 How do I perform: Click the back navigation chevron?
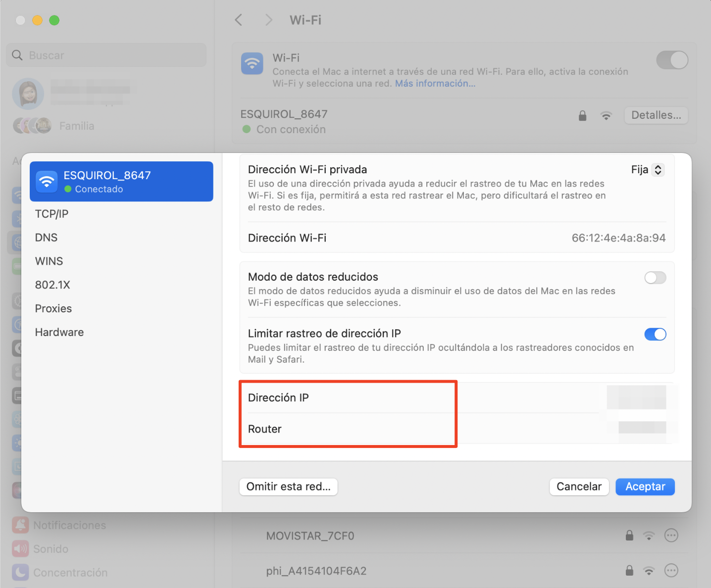click(238, 20)
